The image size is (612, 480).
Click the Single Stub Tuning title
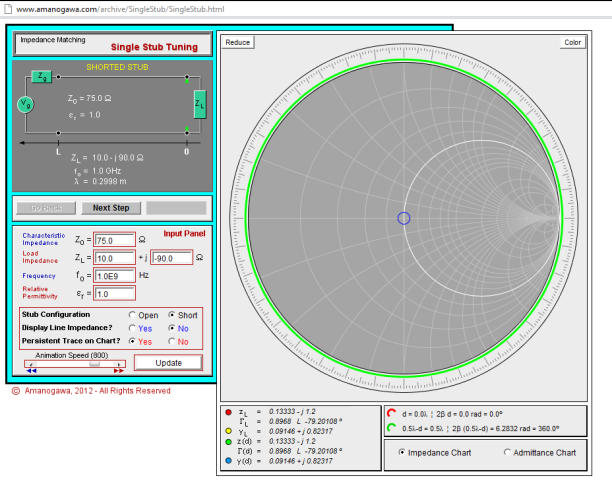[154, 47]
